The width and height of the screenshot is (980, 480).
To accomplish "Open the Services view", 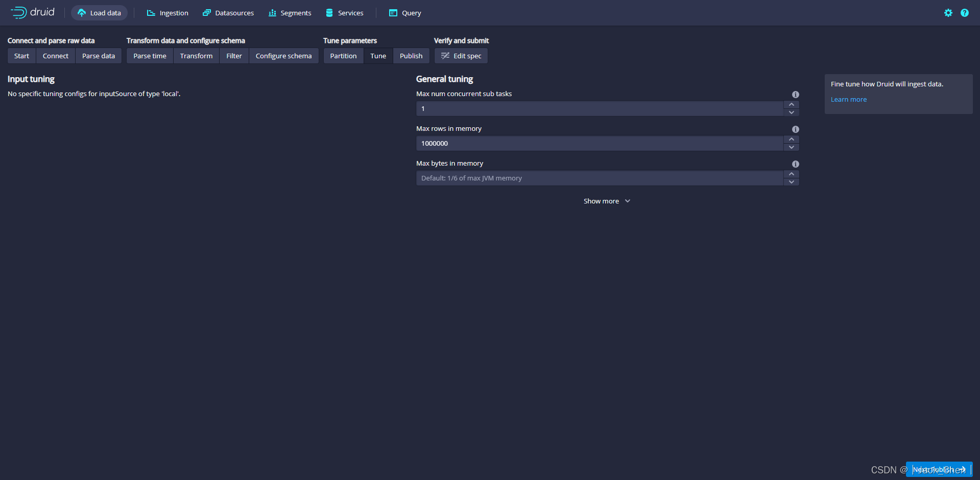I will [x=345, y=13].
